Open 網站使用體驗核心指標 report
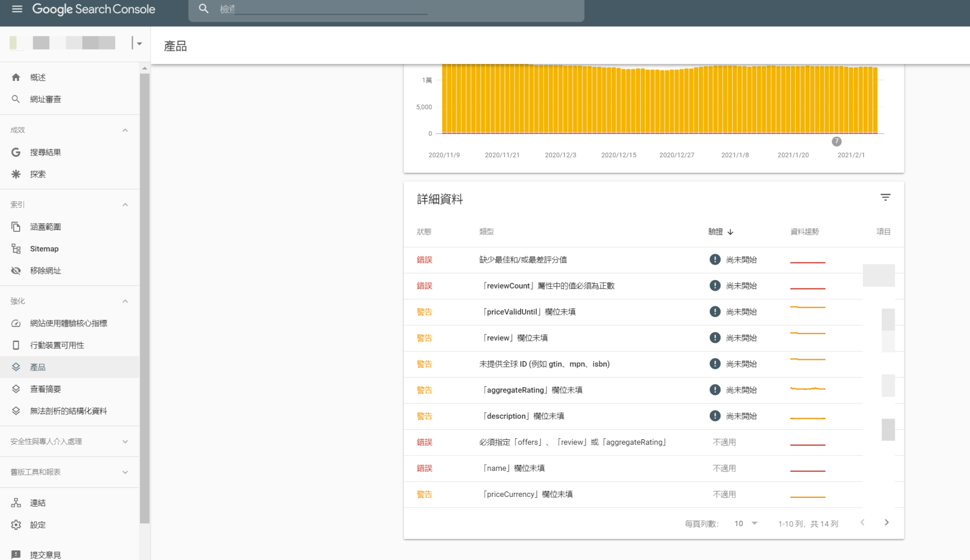This screenshot has height=560, width=970. tap(68, 323)
